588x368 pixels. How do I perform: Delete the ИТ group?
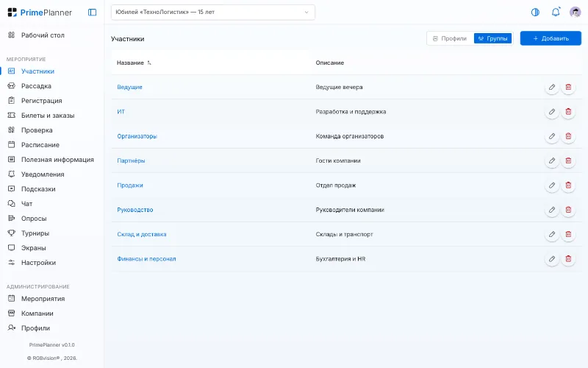[x=568, y=112]
